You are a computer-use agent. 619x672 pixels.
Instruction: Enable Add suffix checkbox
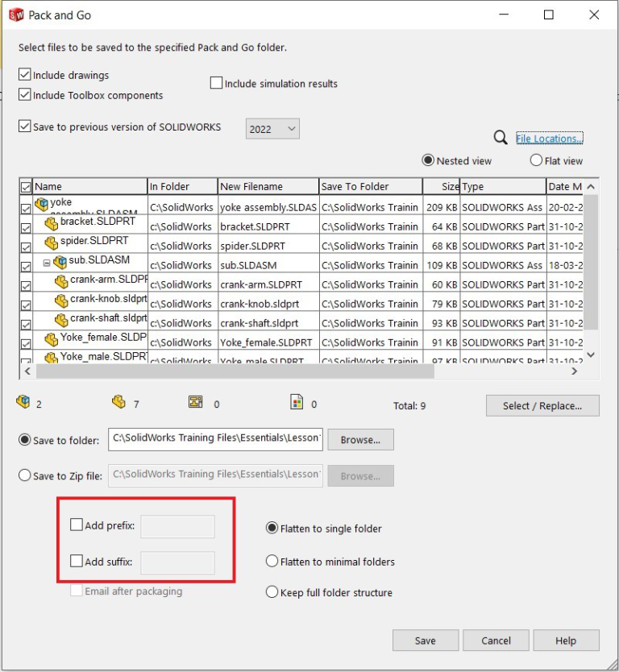[x=77, y=561]
